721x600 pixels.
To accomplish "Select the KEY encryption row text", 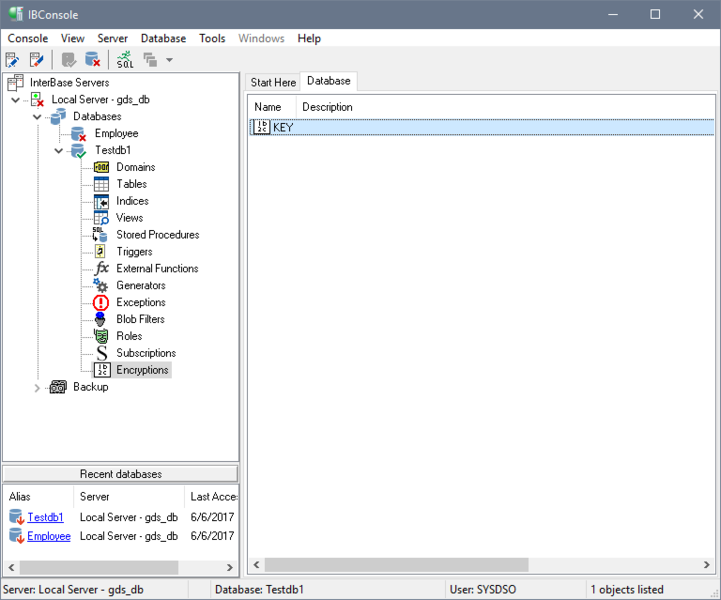I will click(283, 127).
